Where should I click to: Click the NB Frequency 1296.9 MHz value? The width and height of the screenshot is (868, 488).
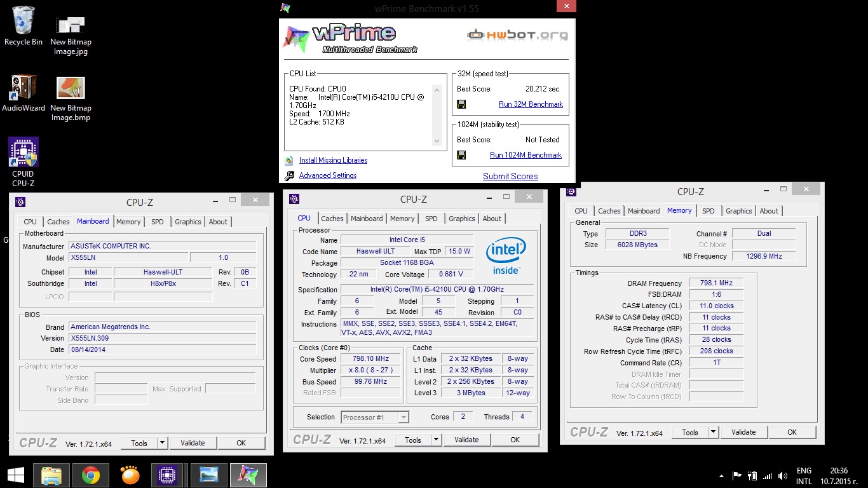[x=764, y=256]
